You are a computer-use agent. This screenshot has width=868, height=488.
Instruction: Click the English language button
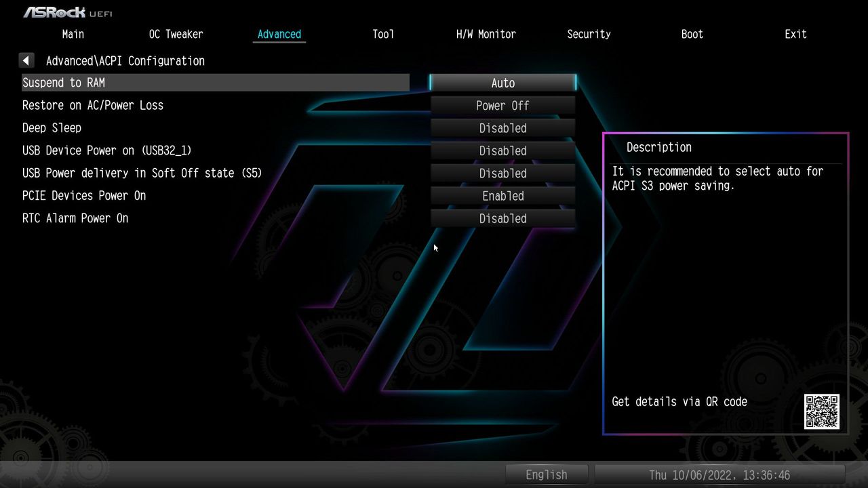547,474
